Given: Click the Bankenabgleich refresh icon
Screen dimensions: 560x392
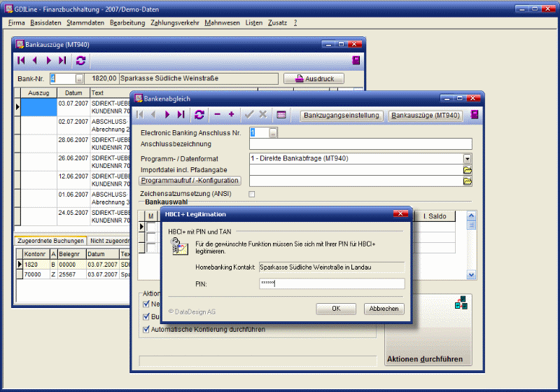Looking at the screenshot, I should pyautogui.click(x=199, y=115).
